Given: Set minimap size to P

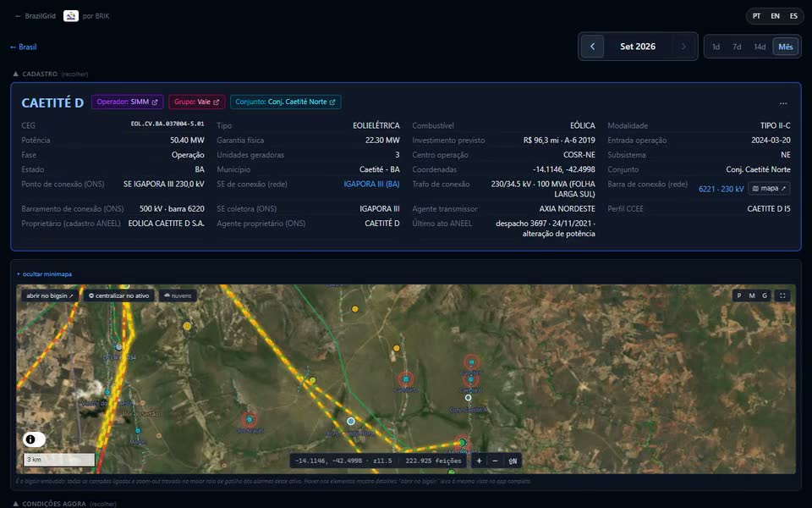Looking at the screenshot, I should point(739,296).
